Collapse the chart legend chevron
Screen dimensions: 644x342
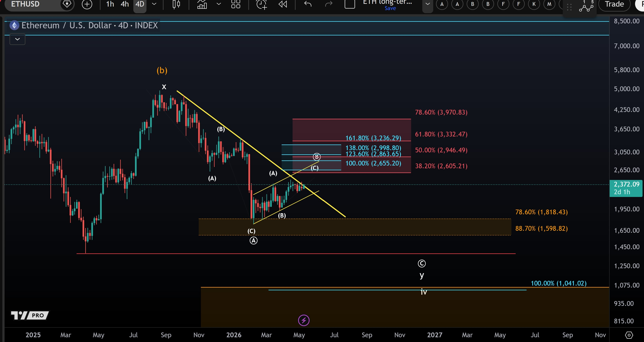coord(17,39)
